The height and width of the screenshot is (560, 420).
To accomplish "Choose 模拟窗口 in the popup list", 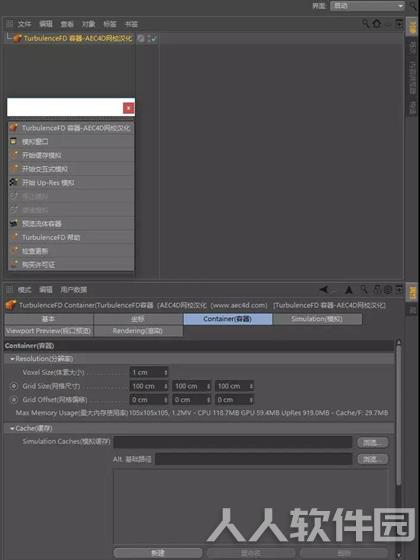I will click(71, 141).
